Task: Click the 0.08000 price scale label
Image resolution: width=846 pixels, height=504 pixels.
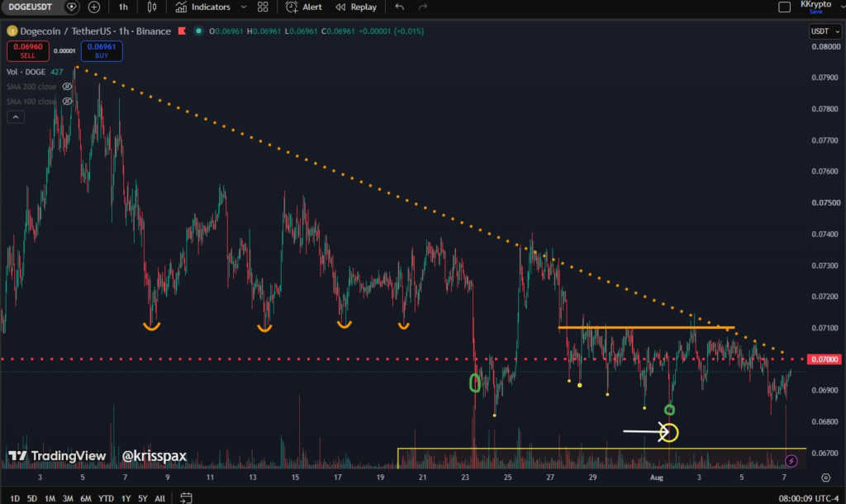Action: pyautogui.click(x=825, y=46)
